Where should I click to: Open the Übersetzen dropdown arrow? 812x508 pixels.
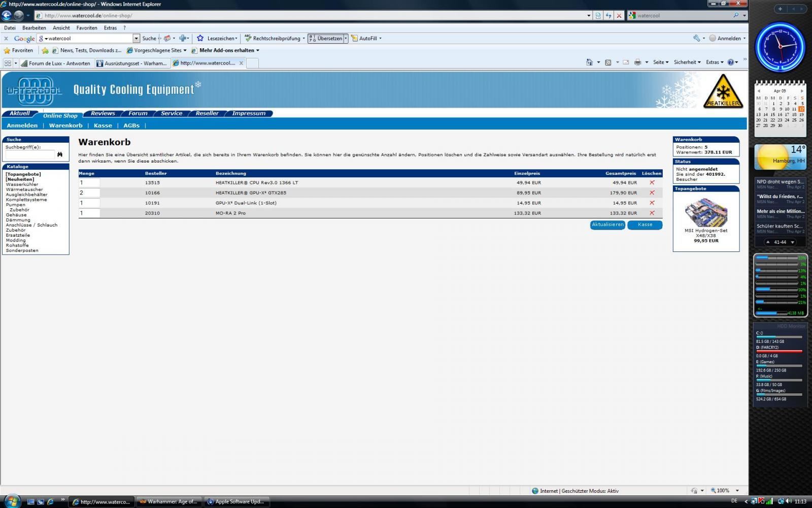click(x=346, y=38)
